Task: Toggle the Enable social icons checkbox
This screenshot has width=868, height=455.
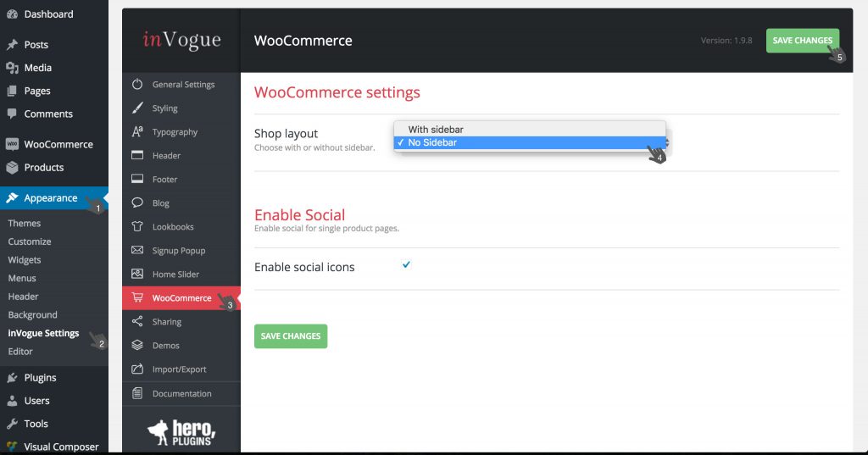Action: click(406, 264)
